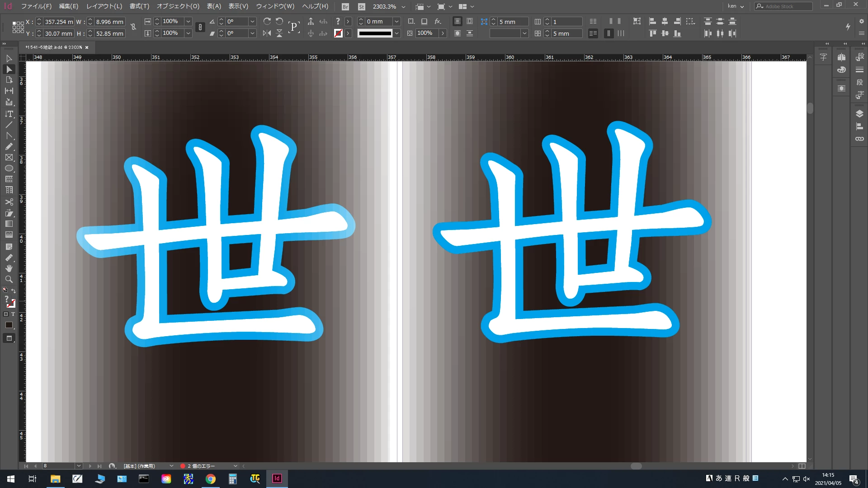Screen dimensions: 868x488
Task: Expand the zoom level 2303.3% dropdown
Action: [403, 7]
